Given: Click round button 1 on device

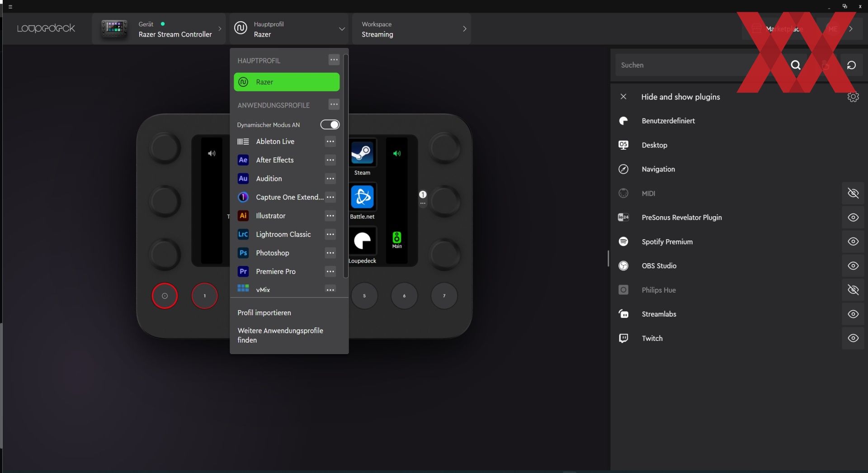Looking at the screenshot, I should (x=205, y=296).
